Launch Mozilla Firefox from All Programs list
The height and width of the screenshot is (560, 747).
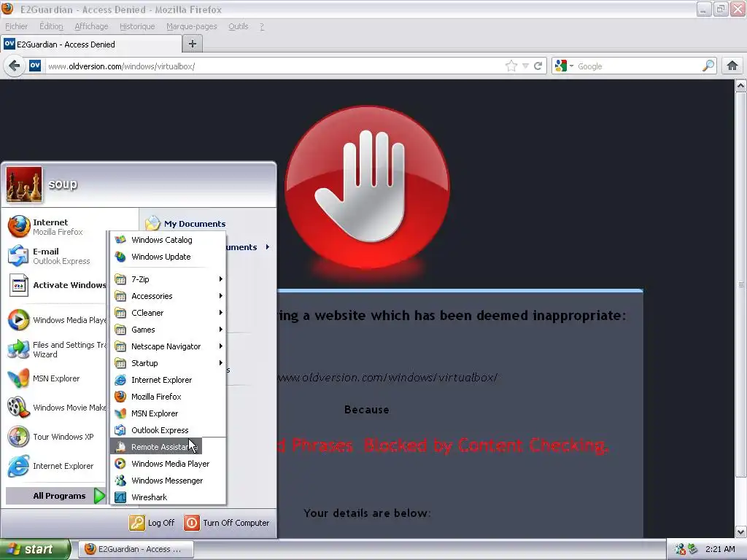tap(168, 397)
